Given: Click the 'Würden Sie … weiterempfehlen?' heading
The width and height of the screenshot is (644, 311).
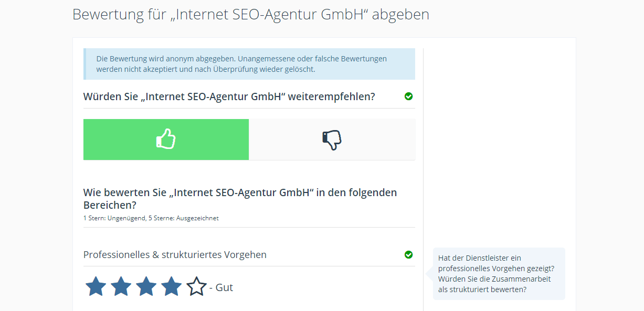Looking at the screenshot, I should (x=229, y=96).
